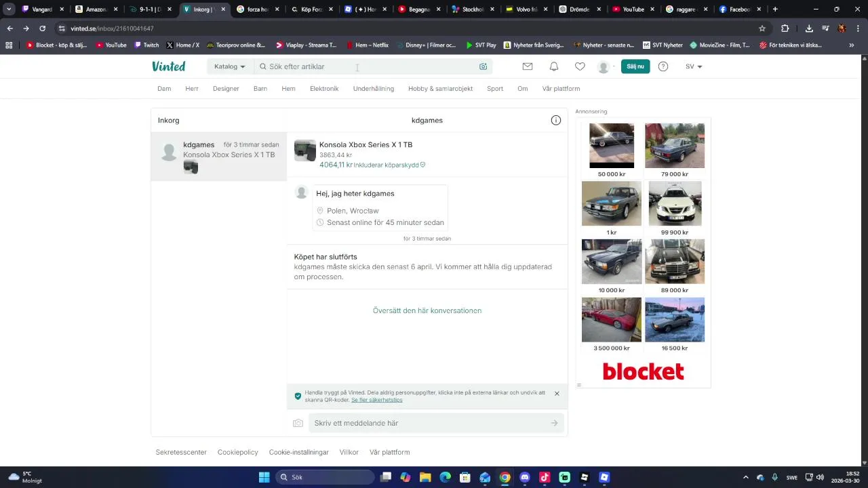
Task: Open the Sekretesscenter footer link
Action: click(x=181, y=452)
